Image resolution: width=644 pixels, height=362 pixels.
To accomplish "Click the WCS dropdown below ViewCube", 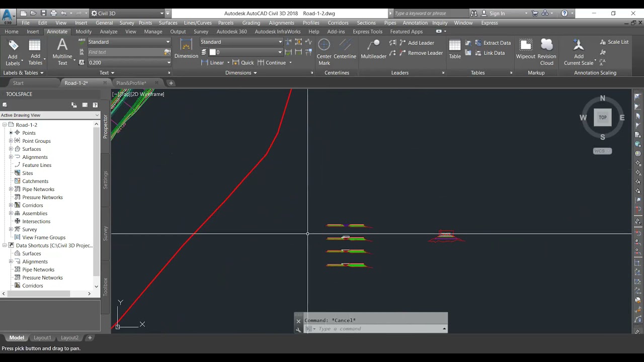I will (602, 151).
